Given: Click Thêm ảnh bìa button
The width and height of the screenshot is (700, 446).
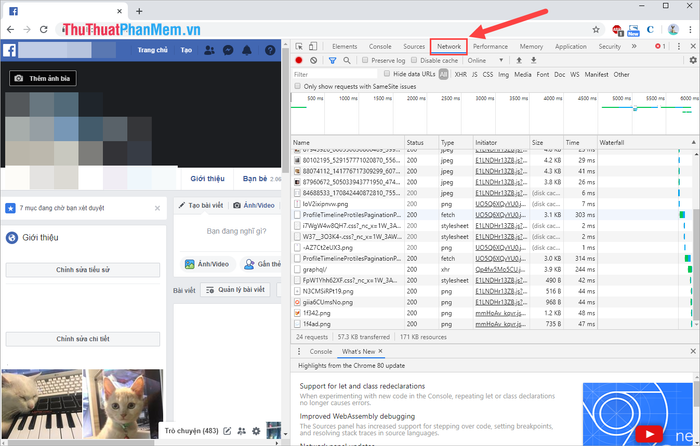Looking at the screenshot, I should pyautogui.click(x=43, y=78).
